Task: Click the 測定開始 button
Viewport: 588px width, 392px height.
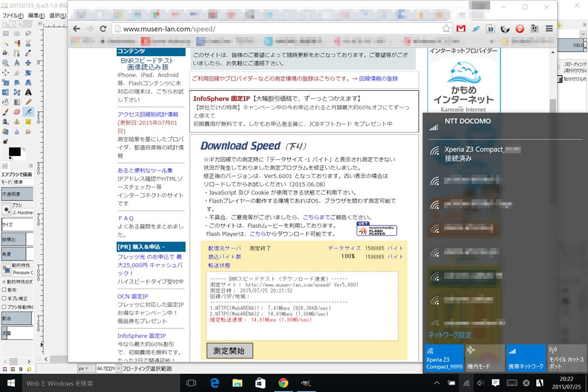Action: tap(230, 351)
